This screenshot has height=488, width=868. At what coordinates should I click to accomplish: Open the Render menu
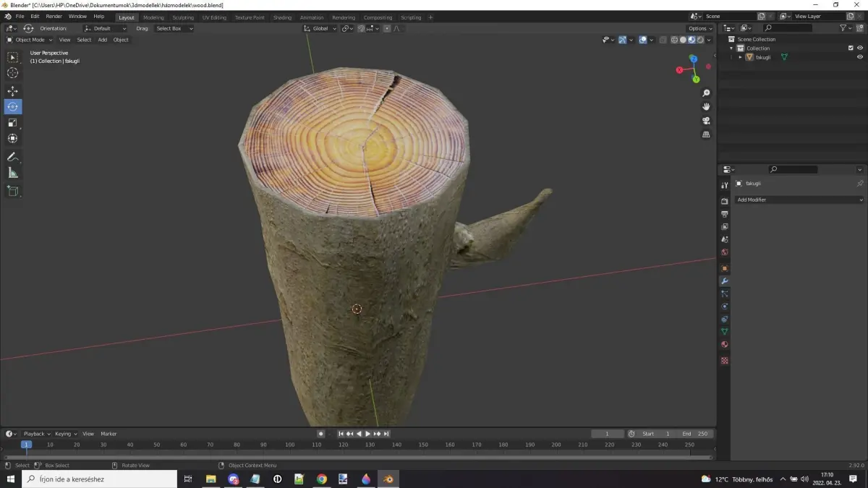pyautogui.click(x=54, y=16)
